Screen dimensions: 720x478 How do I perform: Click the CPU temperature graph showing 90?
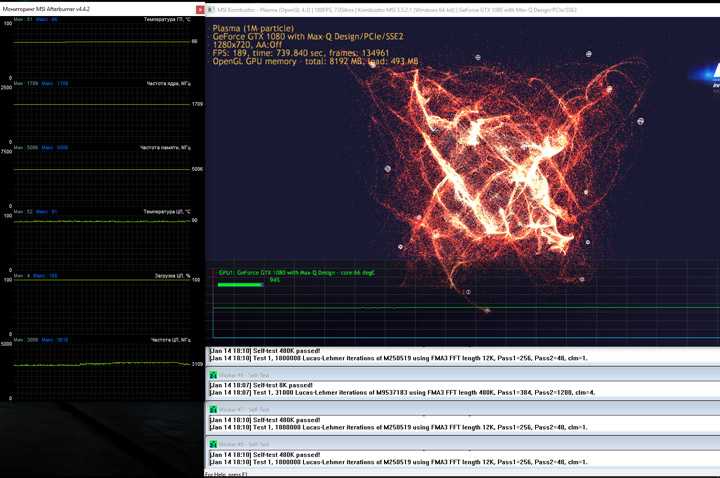[x=100, y=221]
